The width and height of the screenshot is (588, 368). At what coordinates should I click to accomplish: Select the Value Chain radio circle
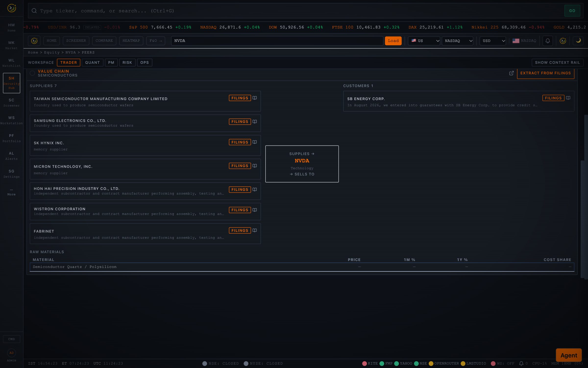click(32, 73)
